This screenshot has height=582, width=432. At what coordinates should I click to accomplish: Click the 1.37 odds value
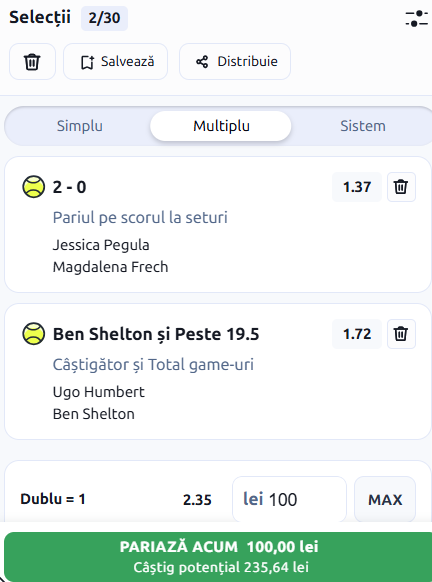(x=357, y=187)
